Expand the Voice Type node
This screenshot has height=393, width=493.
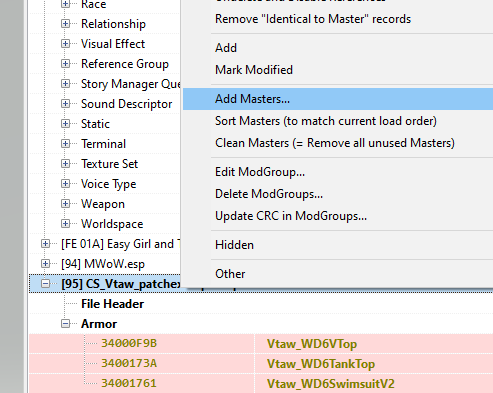pos(66,184)
